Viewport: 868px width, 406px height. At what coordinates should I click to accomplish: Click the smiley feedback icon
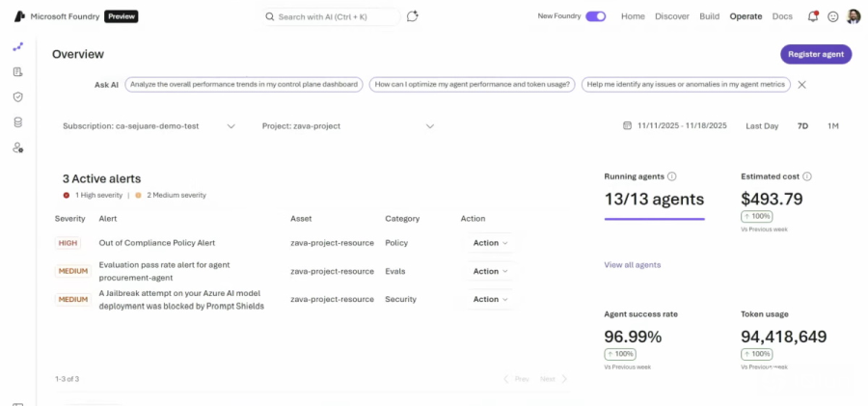(x=833, y=16)
